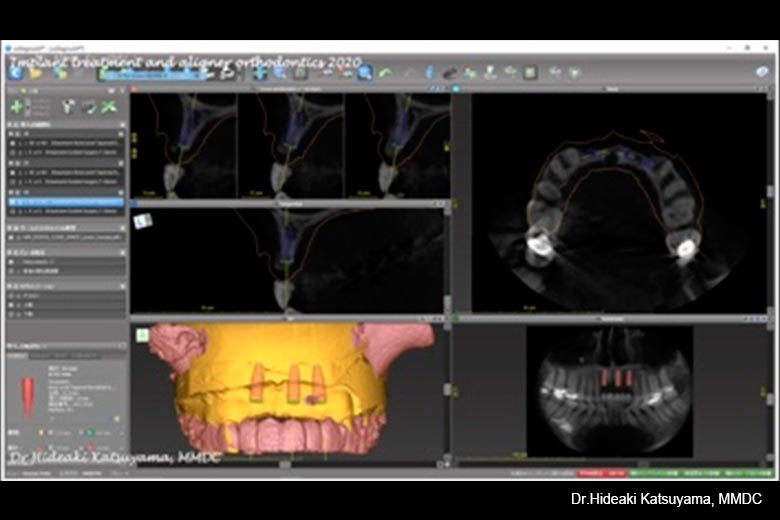Toggle checkbox of first Guided Surgery T-Sleeve row

point(13,152)
